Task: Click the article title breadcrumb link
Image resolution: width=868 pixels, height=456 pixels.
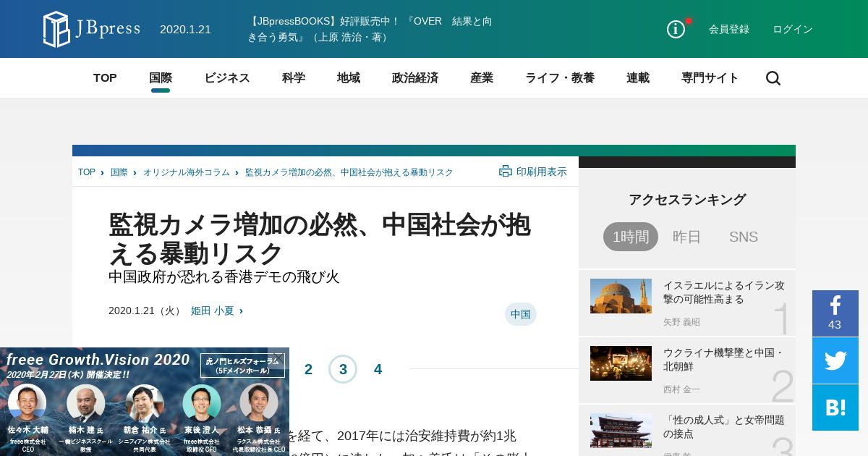Action: (349, 172)
